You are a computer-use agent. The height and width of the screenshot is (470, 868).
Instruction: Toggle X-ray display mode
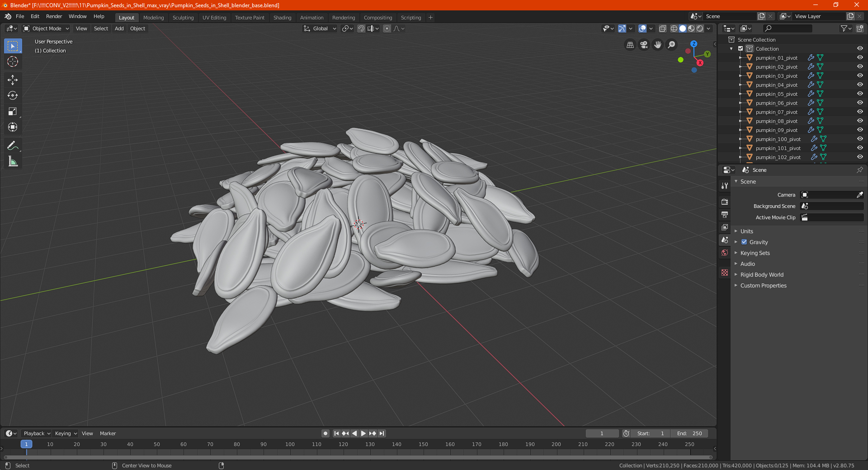coord(662,28)
